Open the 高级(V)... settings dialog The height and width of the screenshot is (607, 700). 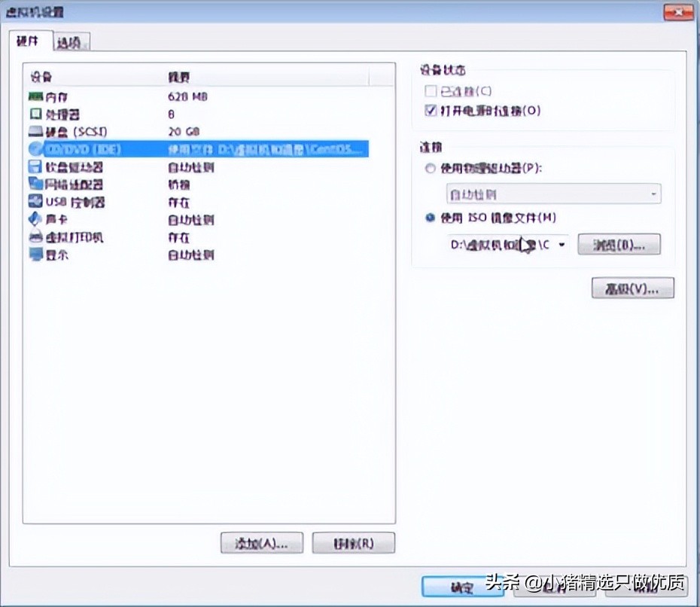[632, 288]
